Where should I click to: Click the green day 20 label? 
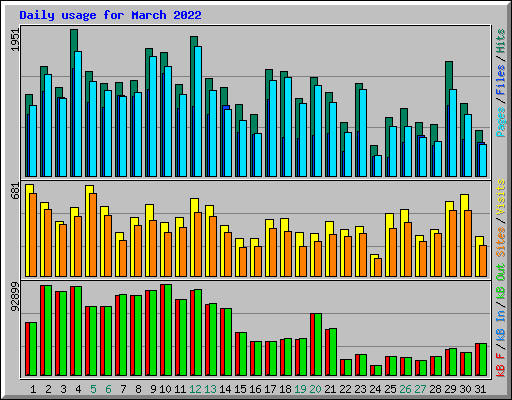[315, 389]
